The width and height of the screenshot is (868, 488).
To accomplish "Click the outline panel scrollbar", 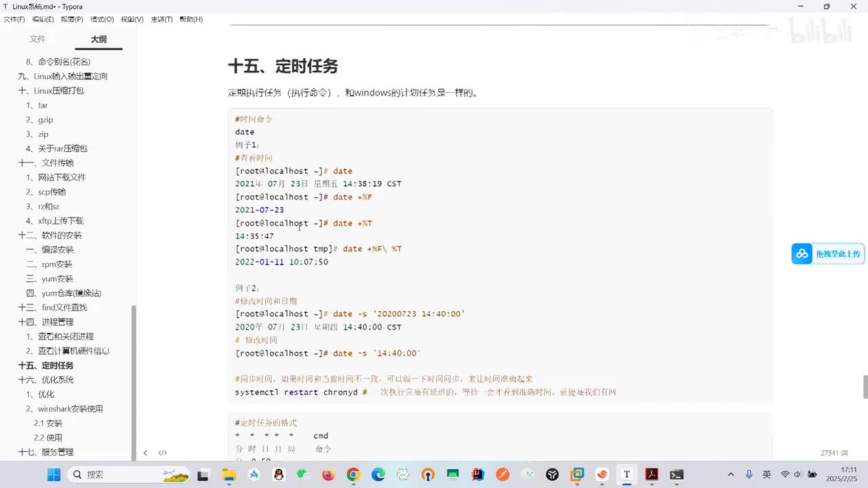I will tap(134, 382).
